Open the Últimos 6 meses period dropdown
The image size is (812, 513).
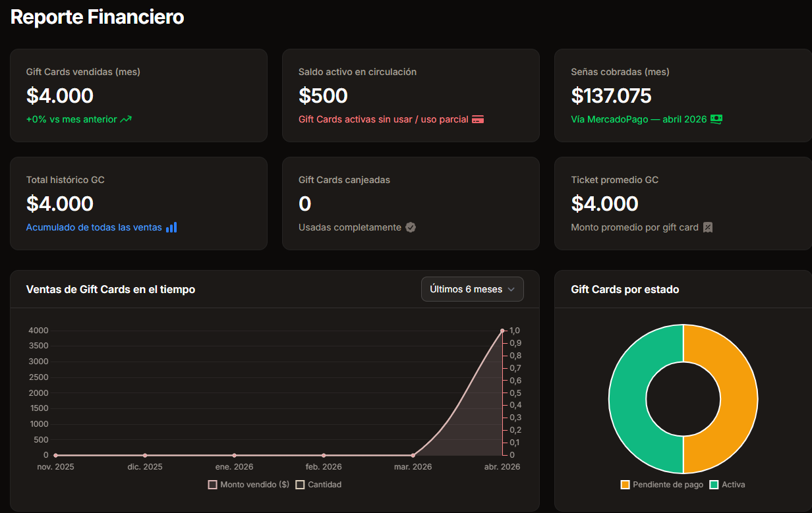[x=472, y=289]
